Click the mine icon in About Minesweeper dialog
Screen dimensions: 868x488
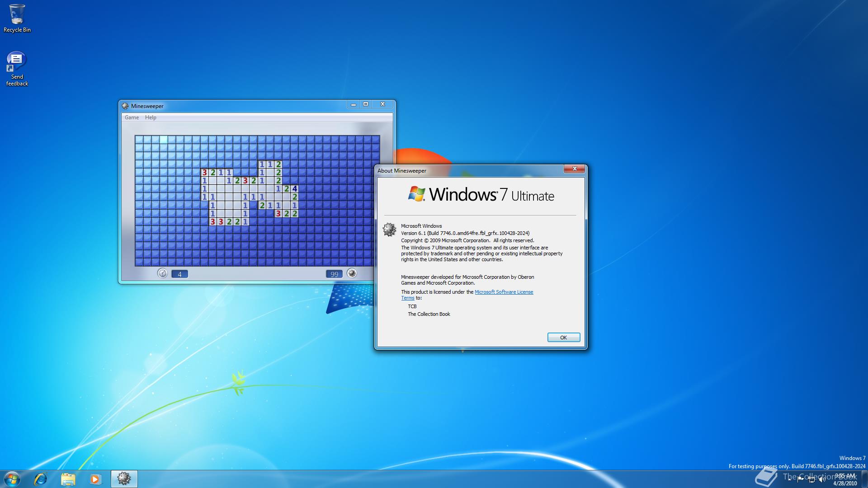(389, 230)
